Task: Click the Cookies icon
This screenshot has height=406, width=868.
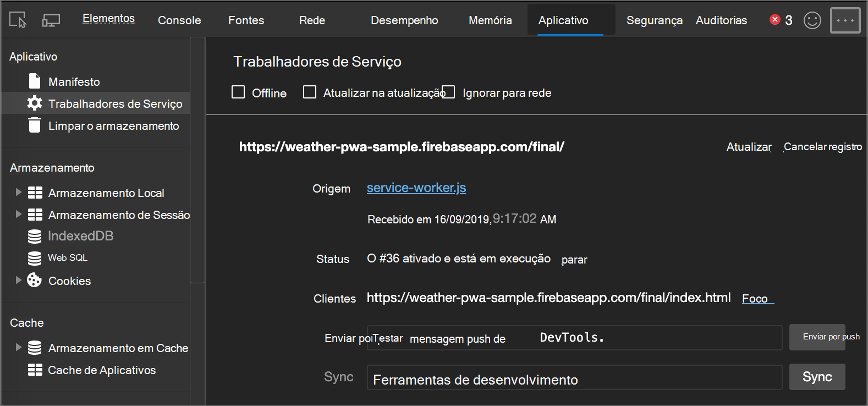Action: click(34, 280)
